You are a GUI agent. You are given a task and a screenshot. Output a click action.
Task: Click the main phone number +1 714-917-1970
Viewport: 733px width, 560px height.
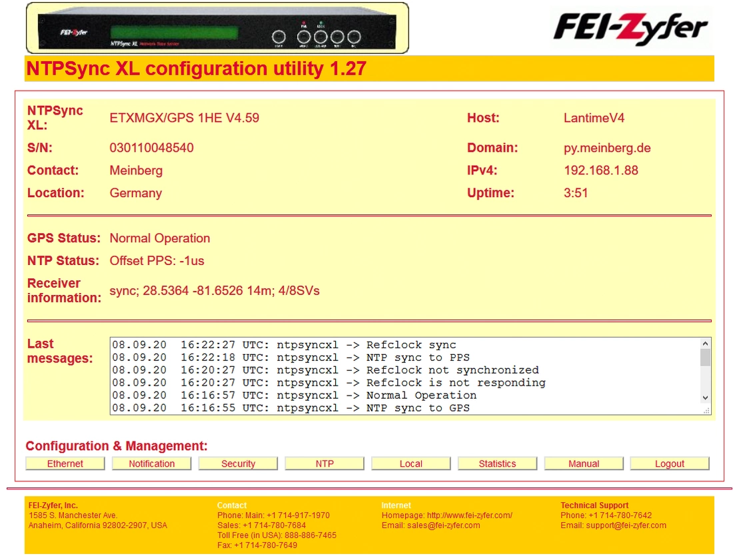298,515
